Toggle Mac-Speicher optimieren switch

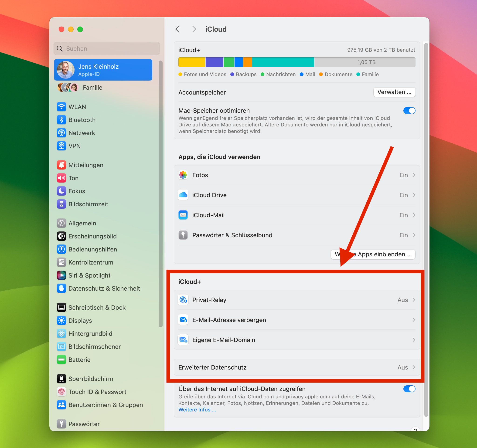(409, 111)
